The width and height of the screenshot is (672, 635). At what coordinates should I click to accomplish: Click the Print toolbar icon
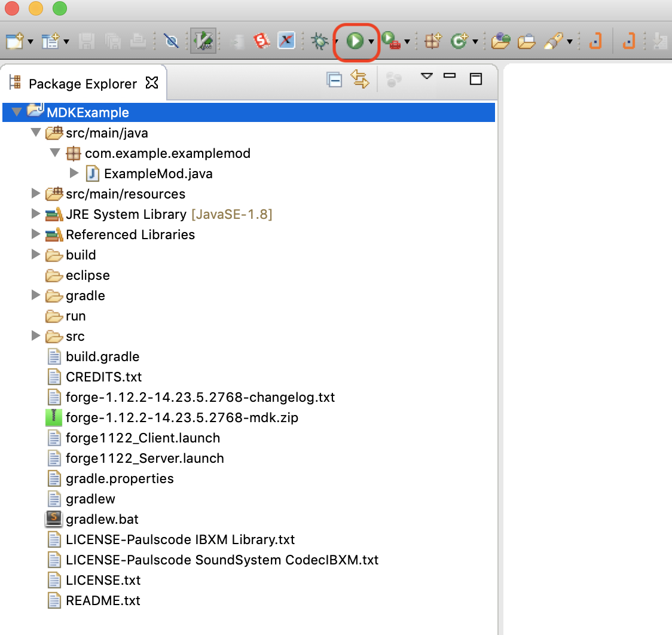(138, 42)
